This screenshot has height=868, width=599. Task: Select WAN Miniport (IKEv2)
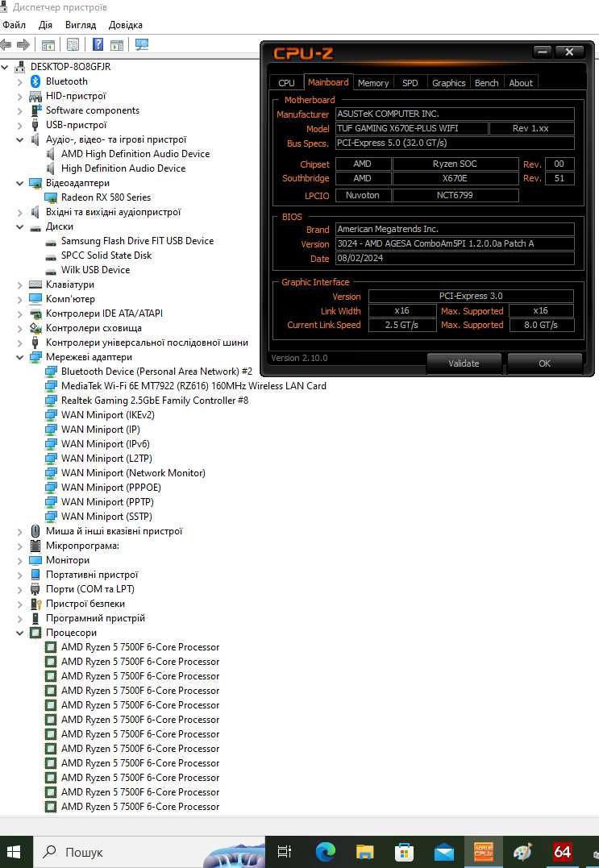[x=108, y=414]
